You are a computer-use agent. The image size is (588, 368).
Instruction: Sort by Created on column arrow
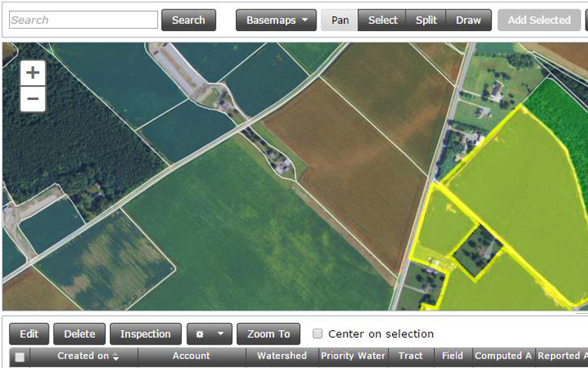click(x=116, y=356)
